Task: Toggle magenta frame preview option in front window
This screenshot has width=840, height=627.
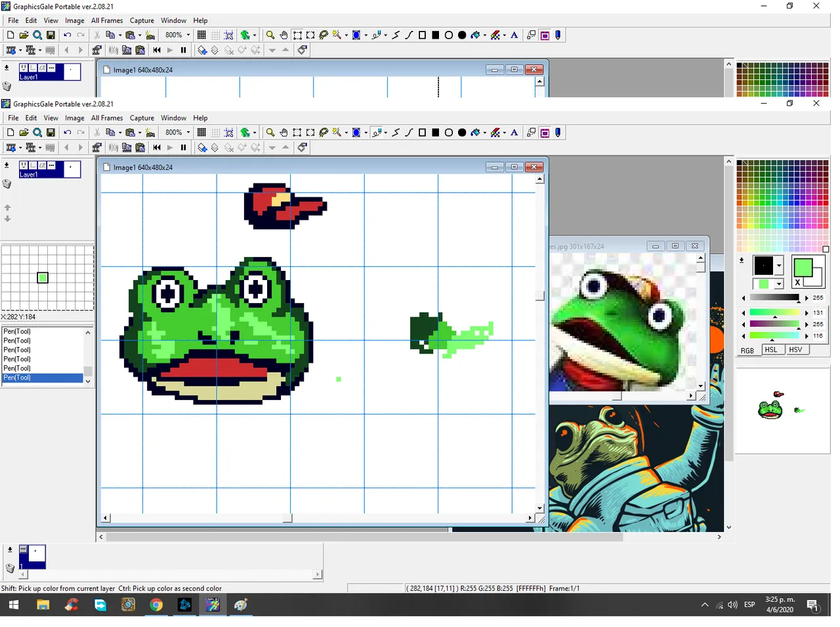Action: [x=545, y=132]
